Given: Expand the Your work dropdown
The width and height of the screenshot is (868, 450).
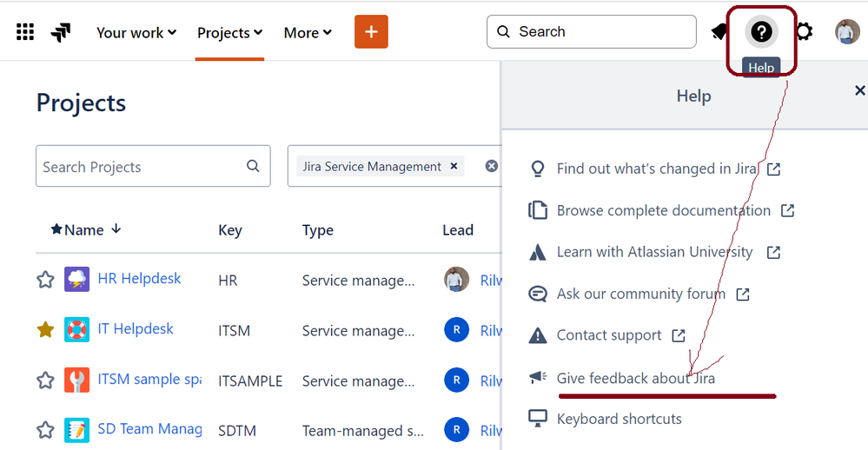Looking at the screenshot, I should coord(136,32).
